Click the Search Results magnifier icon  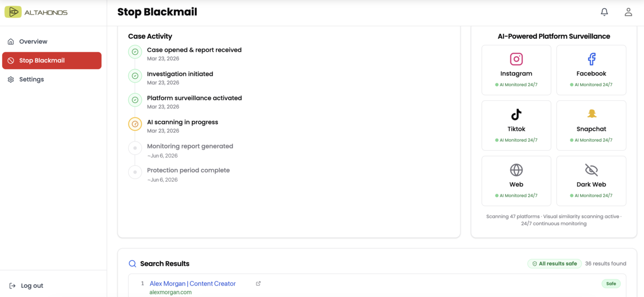132,264
